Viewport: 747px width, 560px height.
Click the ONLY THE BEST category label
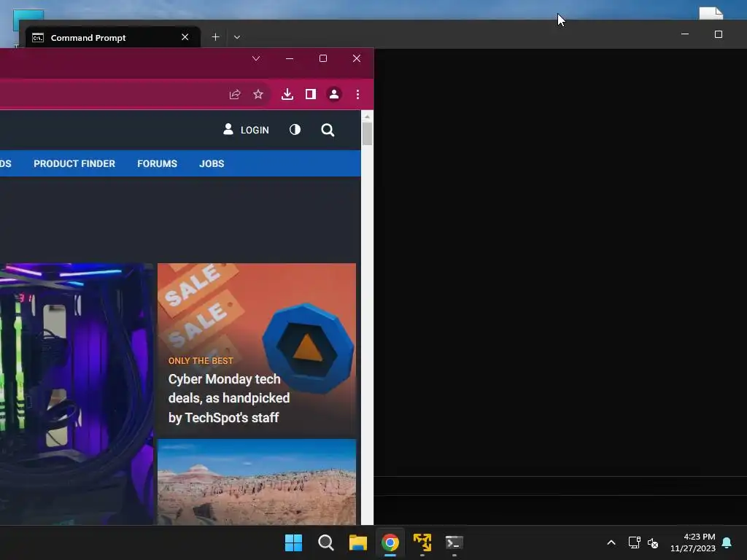coord(201,360)
